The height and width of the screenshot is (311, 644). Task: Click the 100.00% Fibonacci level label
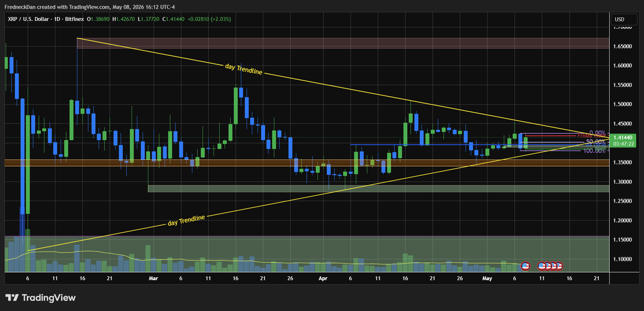click(595, 151)
